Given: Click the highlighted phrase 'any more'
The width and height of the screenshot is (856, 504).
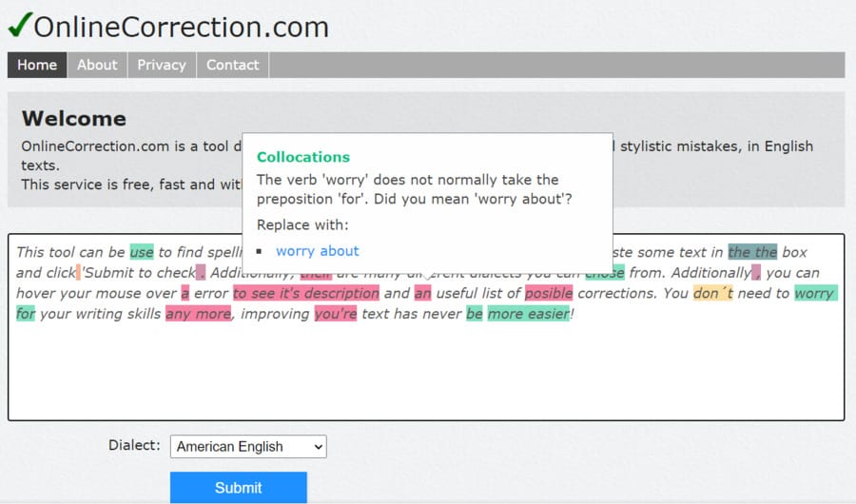Looking at the screenshot, I should click(x=198, y=314).
